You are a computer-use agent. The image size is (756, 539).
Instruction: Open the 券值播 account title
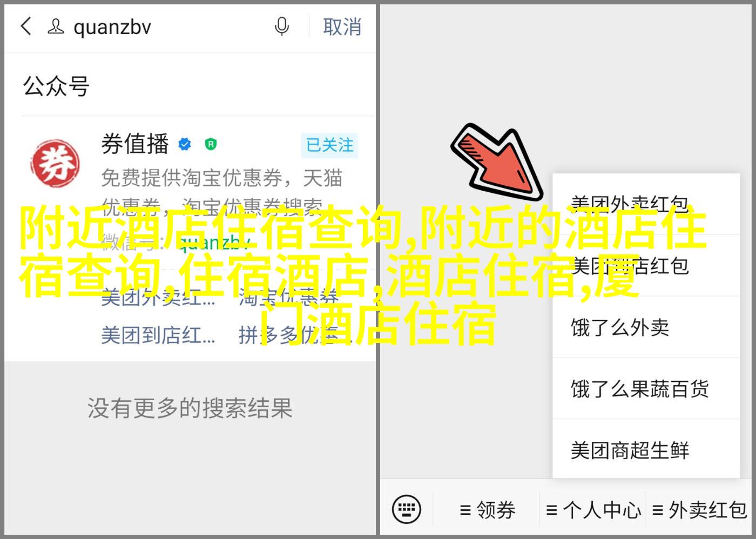coord(135,144)
